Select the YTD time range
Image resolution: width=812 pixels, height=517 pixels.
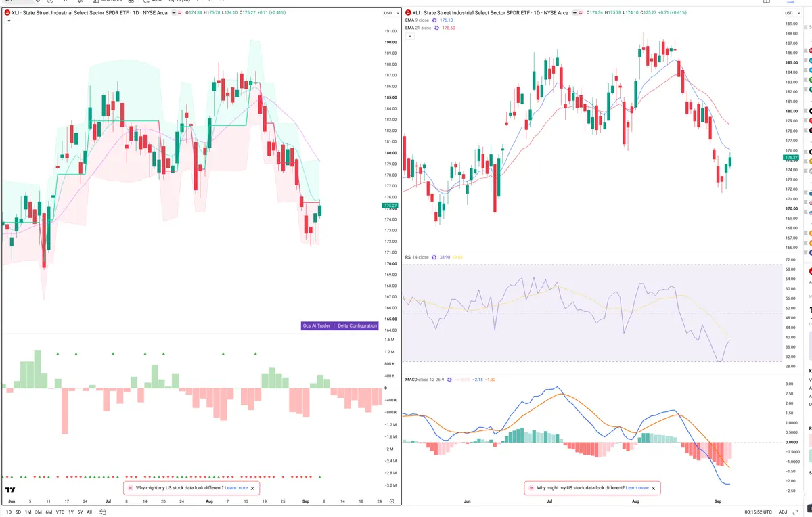(60, 512)
